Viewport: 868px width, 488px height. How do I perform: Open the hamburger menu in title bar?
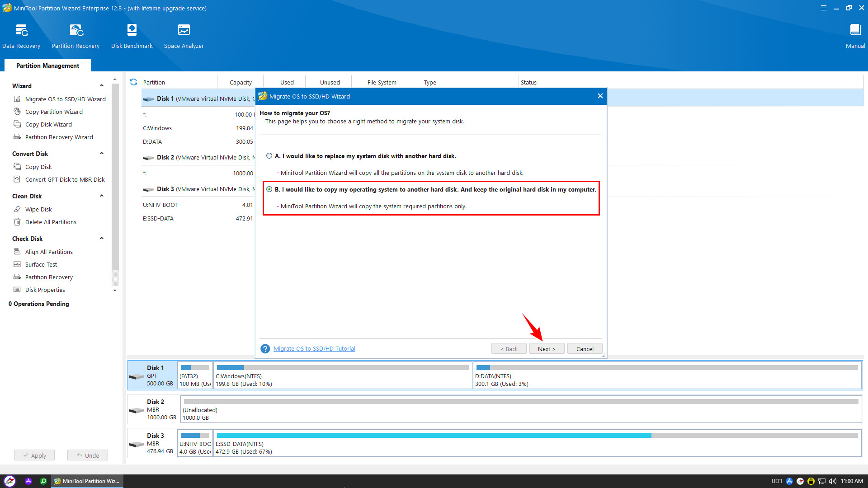823,8
